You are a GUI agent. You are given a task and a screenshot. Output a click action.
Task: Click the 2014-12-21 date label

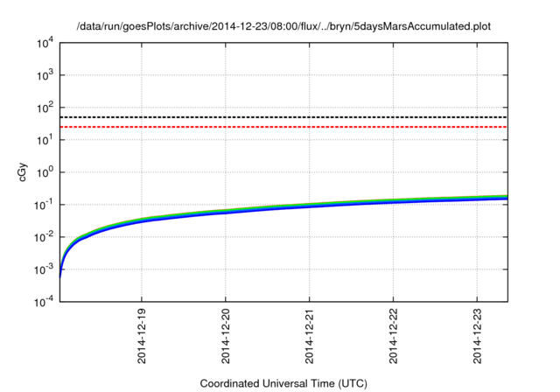point(309,336)
